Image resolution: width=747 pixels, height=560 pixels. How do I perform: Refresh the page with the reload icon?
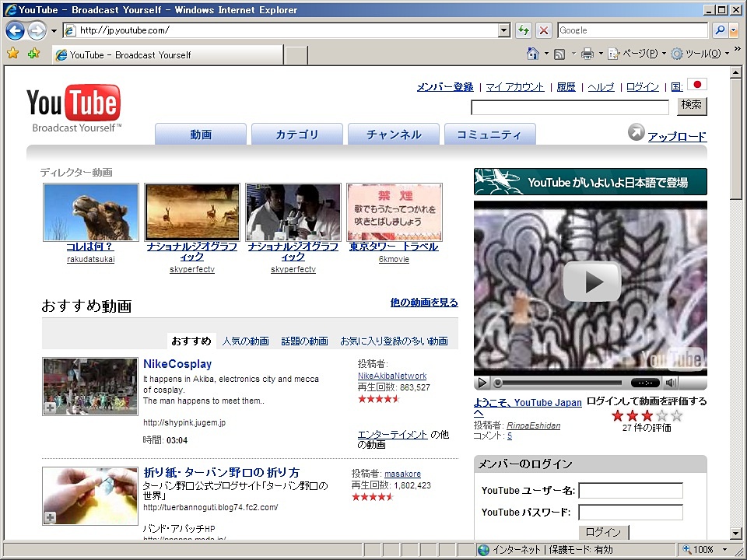pos(524,30)
